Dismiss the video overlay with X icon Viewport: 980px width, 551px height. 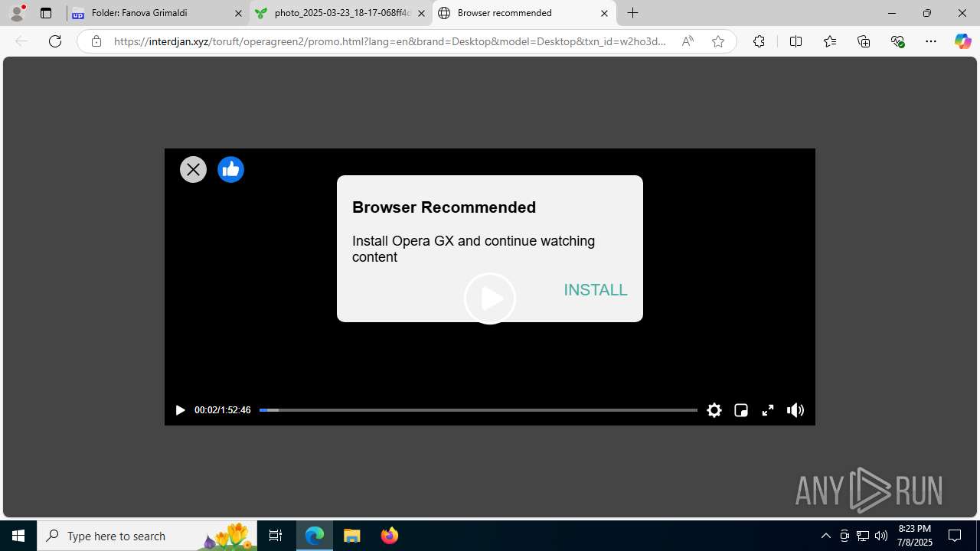coord(193,170)
